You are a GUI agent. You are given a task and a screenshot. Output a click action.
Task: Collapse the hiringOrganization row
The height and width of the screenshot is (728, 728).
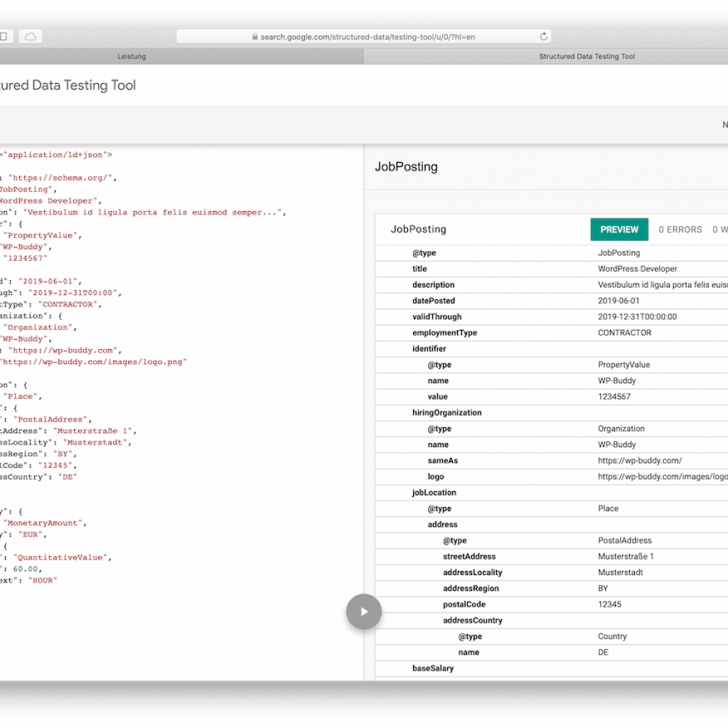click(552, 413)
